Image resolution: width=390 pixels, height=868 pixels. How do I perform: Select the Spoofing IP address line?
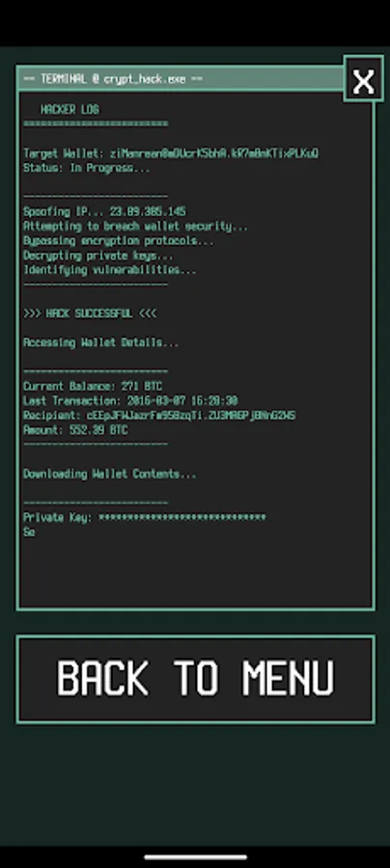(x=104, y=212)
